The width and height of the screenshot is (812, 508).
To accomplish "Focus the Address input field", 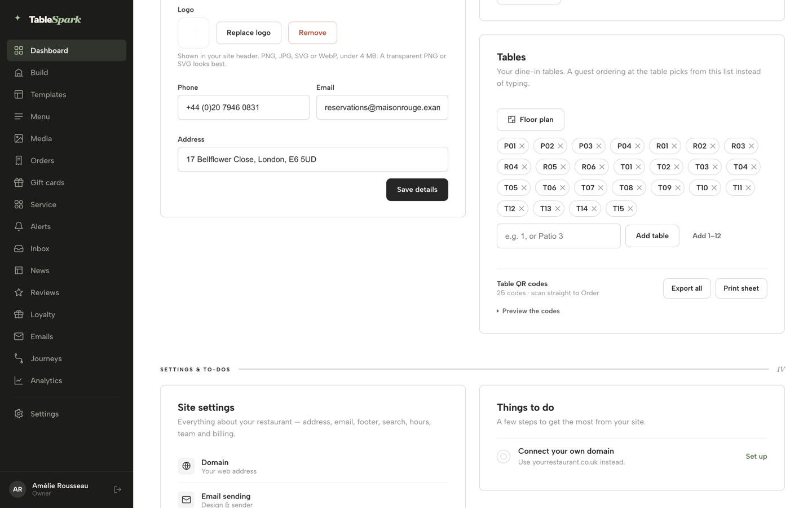I will pyautogui.click(x=313, y=159).
